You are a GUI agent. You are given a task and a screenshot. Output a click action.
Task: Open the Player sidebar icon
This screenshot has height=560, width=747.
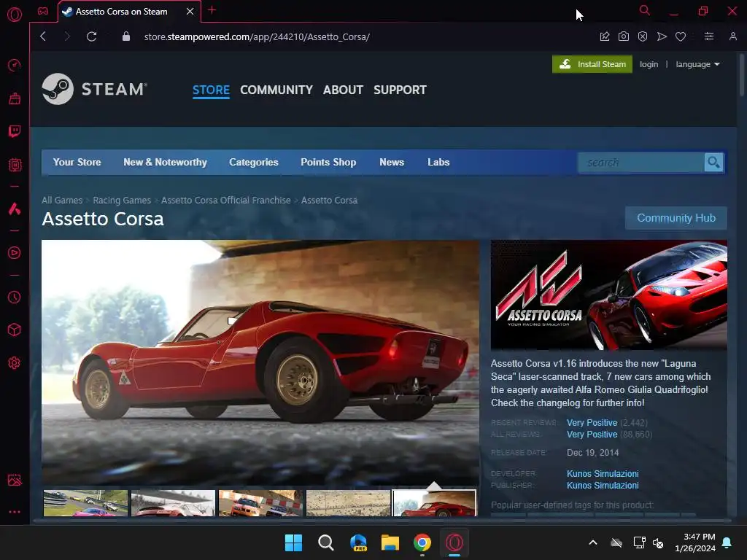[15, 252]
